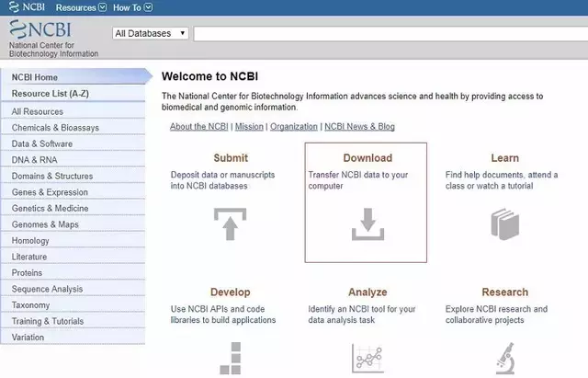588x378 pixels.
Task: Click the Download arrow icon
Action: click(x=367, y=224)
